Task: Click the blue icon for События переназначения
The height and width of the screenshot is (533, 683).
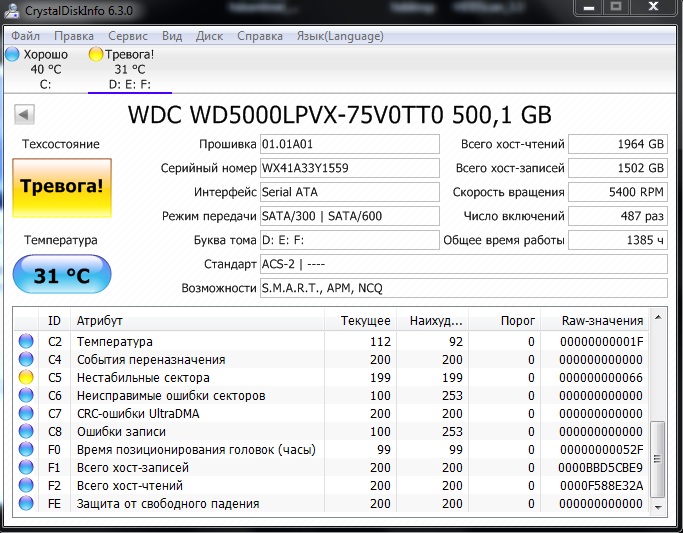Action: (25, 360)
